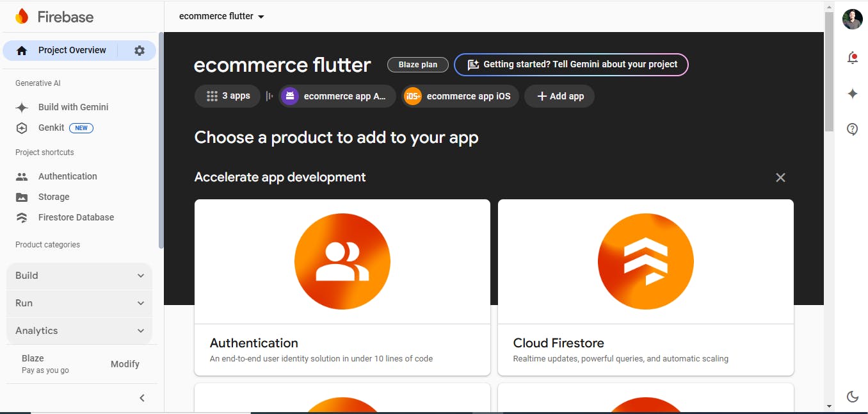This screenshot has width=868, height=414.
Task: Open the user account avatar
Action: tap(852, 19)
